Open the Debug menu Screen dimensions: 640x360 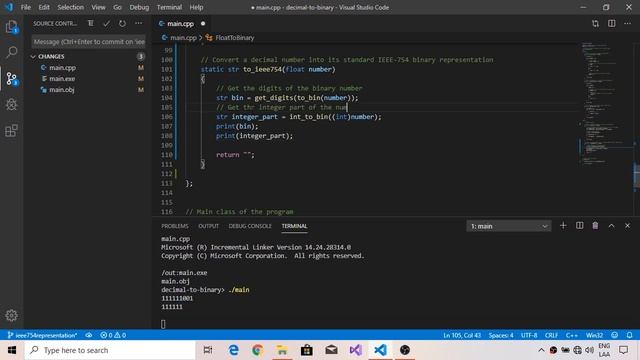coord(139,7)
